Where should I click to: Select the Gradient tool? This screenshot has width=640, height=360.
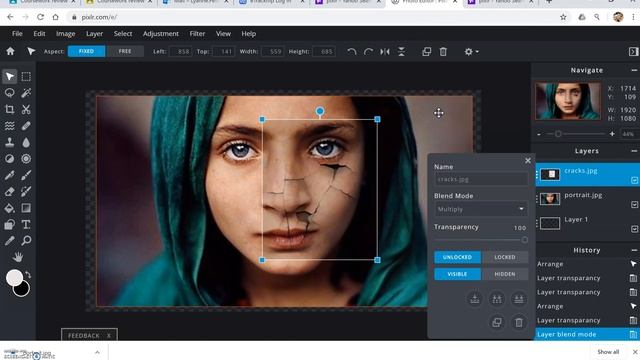26,208
